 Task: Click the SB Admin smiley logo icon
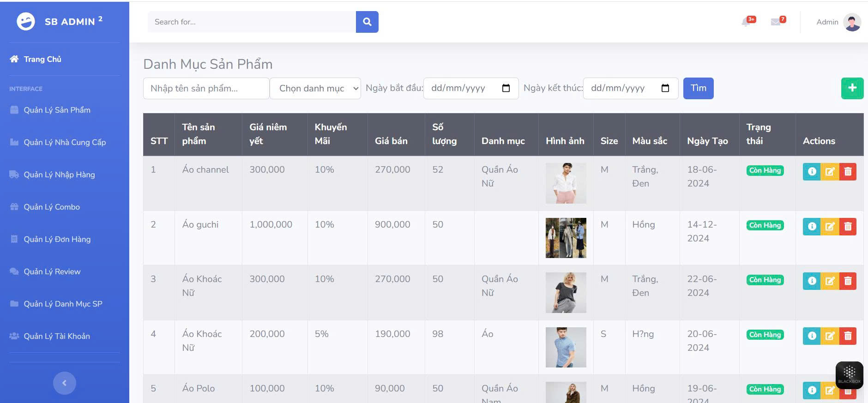coord(26,21)
